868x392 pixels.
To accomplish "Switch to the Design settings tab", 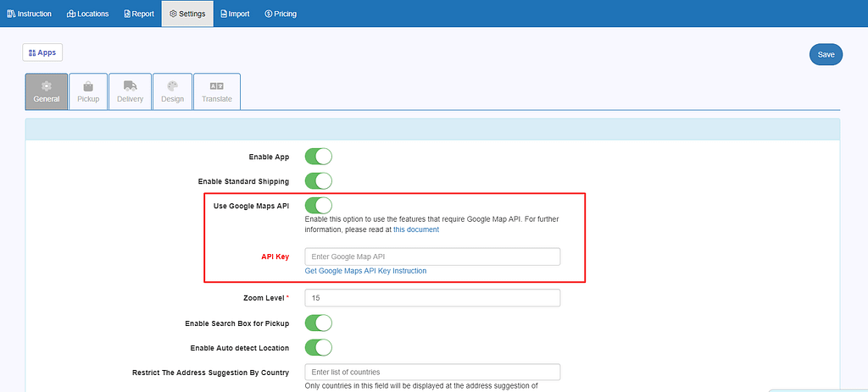I will click(173, 91).
